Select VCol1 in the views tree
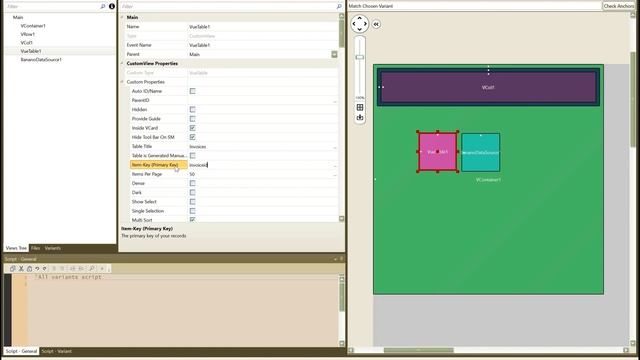 (x=27, y=42)
